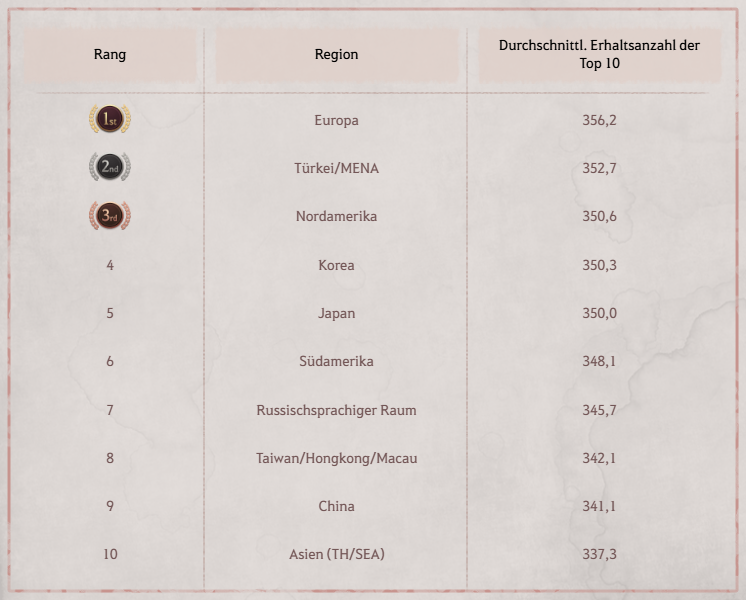The image size is (746, 600).
Task: Select the Türkei/MENA region row
Action: click(336, 168)
